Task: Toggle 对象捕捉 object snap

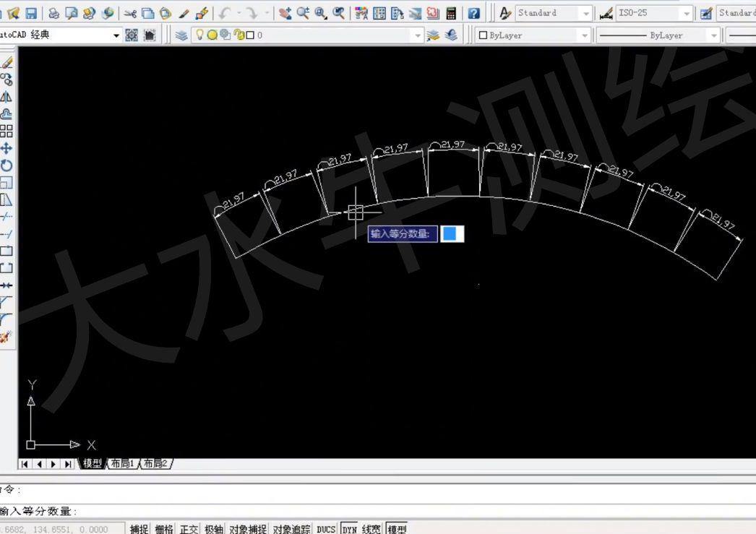Action: [248, 529]
